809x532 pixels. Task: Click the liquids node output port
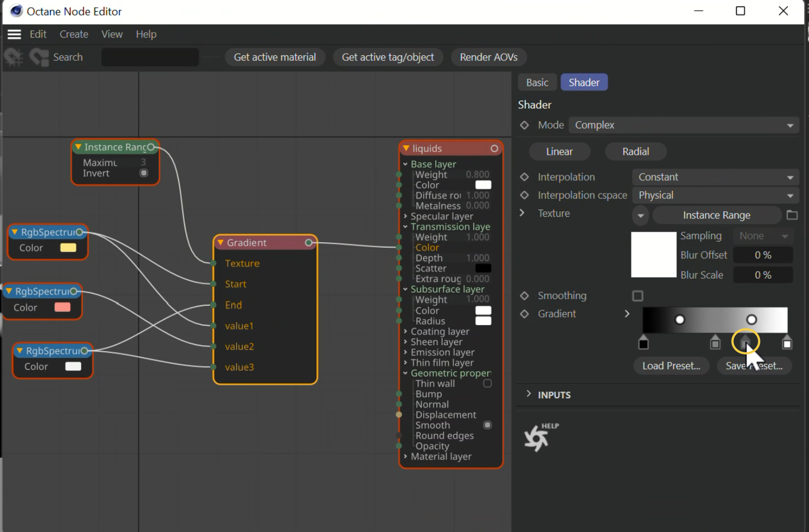pos(494,148)
